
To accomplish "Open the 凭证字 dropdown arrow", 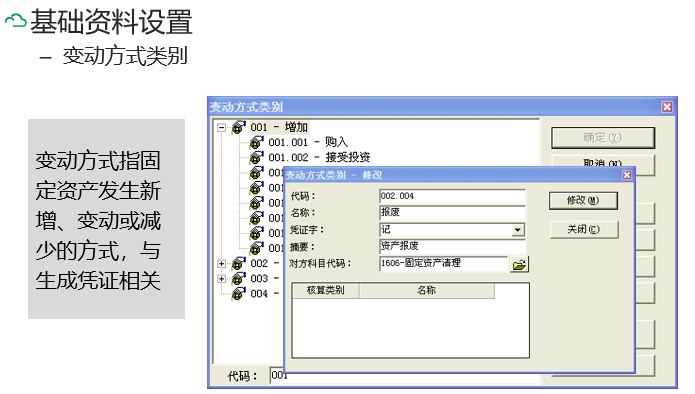I will [517, 230].
